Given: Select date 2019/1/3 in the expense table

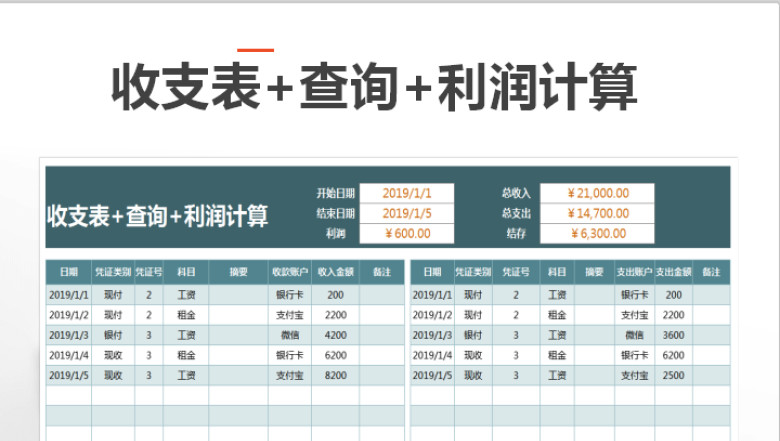Looking at the screenshot, I should [432, 335].
